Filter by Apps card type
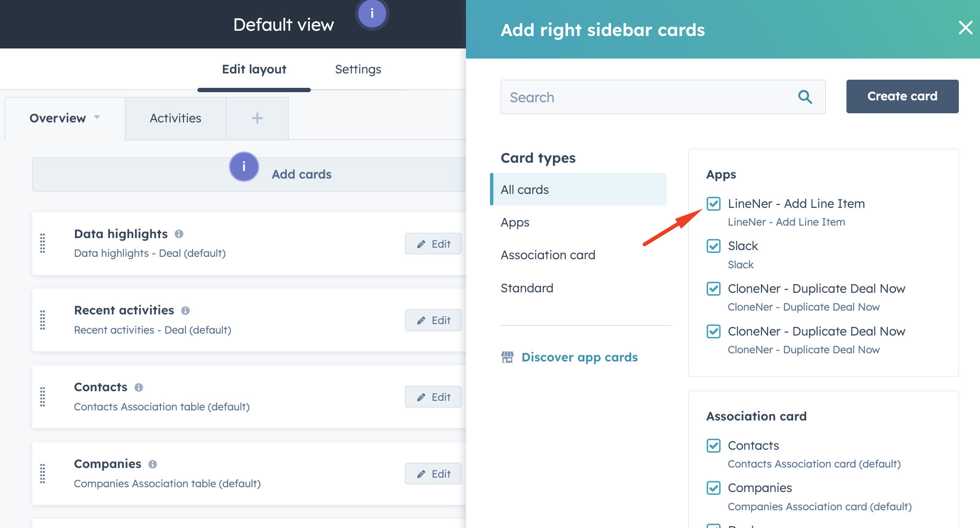This screenshot has height=528, width=980. tap(515, 223)
